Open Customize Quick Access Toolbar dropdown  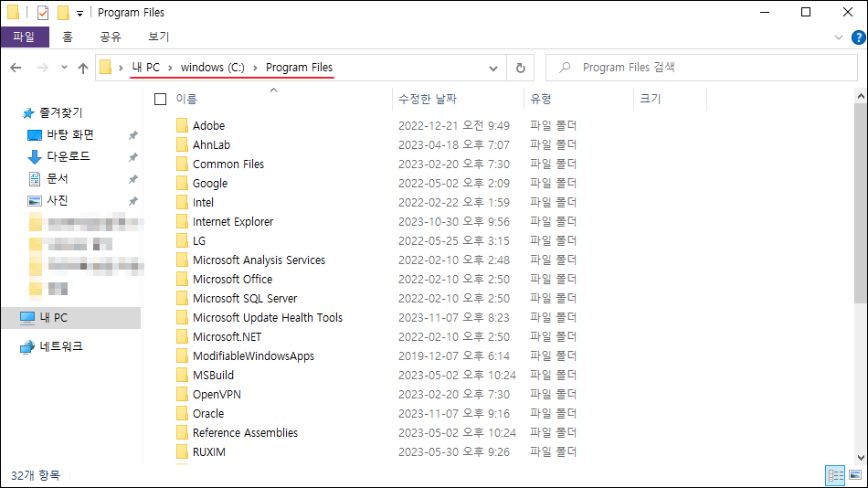pos(79,14)
